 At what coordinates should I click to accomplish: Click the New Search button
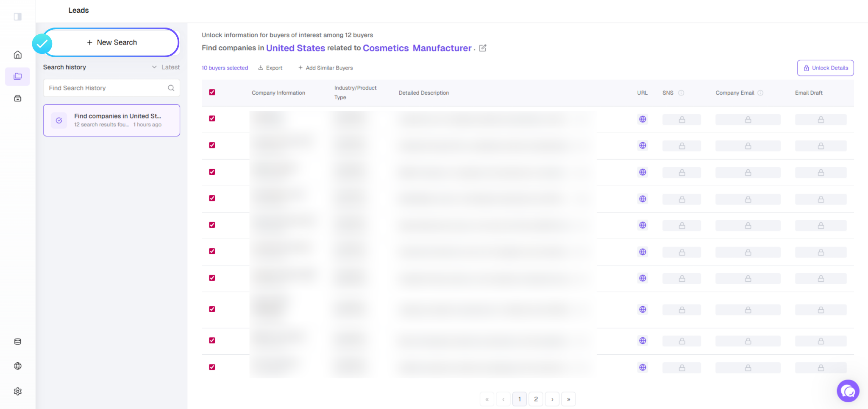point(111,42)
